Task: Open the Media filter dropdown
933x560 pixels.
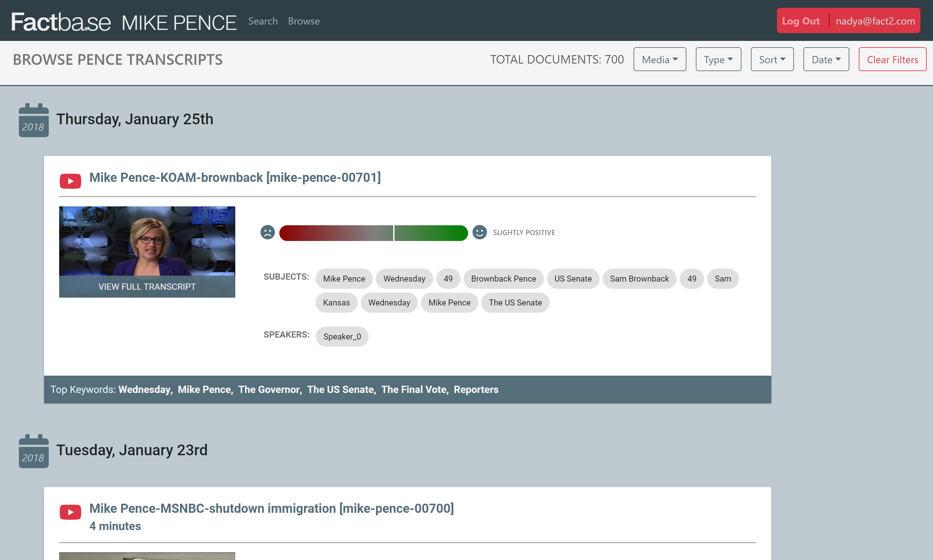Action: coord(659,59)
